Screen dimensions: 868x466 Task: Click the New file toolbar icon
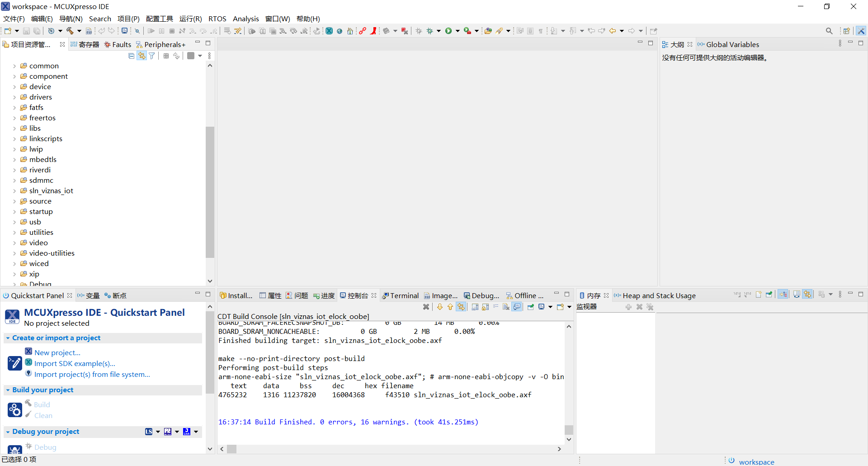point(8,31)
